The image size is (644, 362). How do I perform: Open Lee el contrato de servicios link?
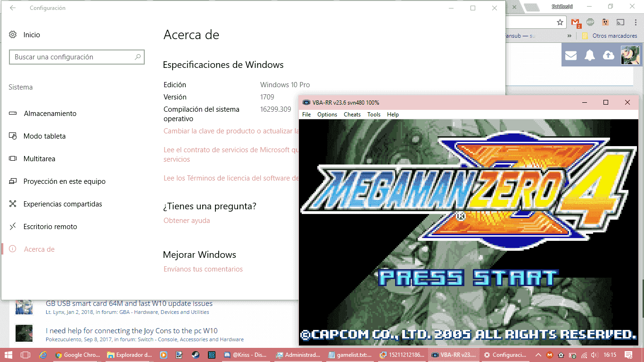[231, 155]
